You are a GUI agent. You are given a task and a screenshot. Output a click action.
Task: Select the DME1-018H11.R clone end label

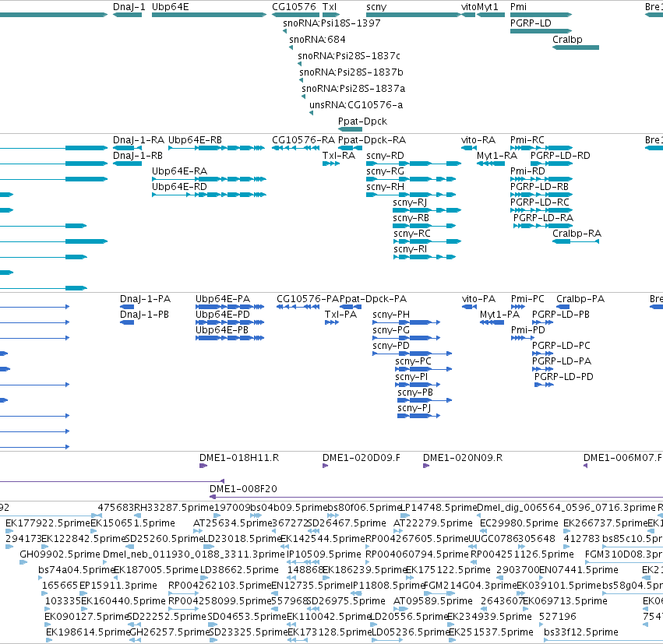point(239,458)
